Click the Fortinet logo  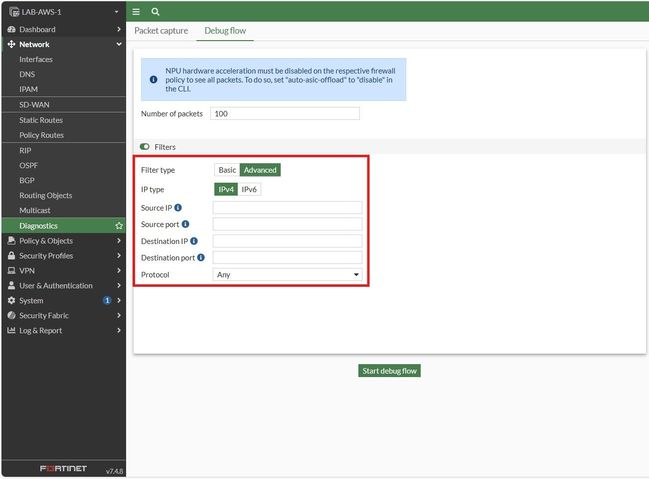(63, 468)
